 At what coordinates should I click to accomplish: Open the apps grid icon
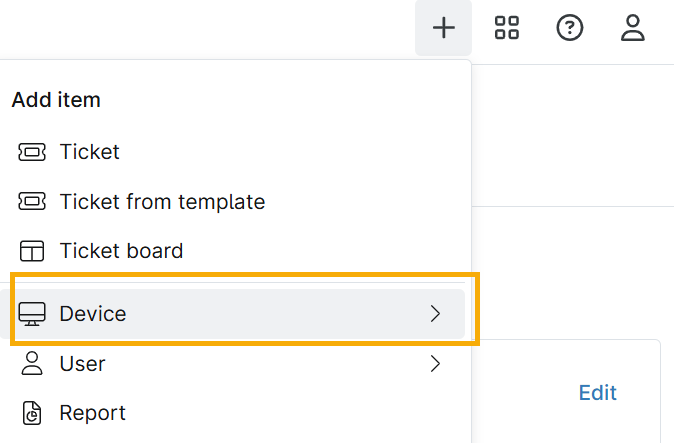[507, 28]
